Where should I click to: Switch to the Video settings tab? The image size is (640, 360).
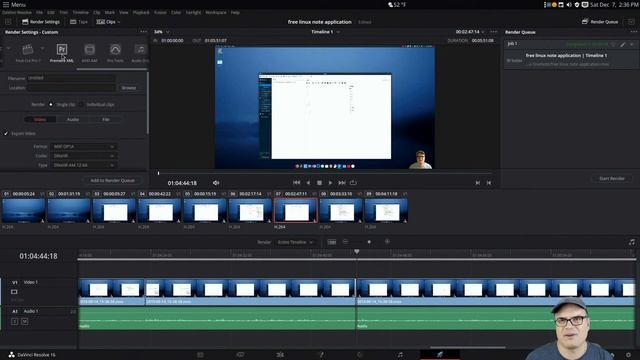point(40,119)
